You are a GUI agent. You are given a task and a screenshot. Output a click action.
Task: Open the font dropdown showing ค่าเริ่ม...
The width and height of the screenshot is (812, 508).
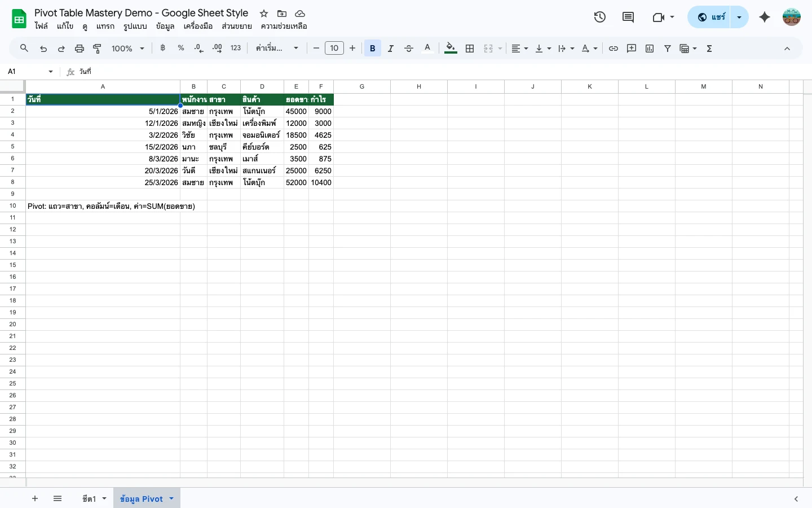[x=276, y=48]
